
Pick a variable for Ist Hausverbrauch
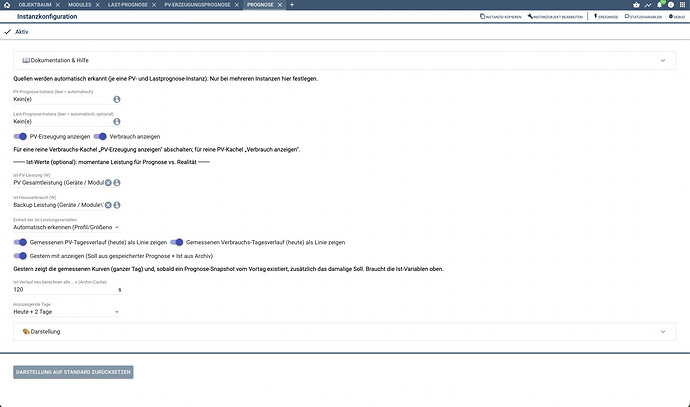(117, 205)
